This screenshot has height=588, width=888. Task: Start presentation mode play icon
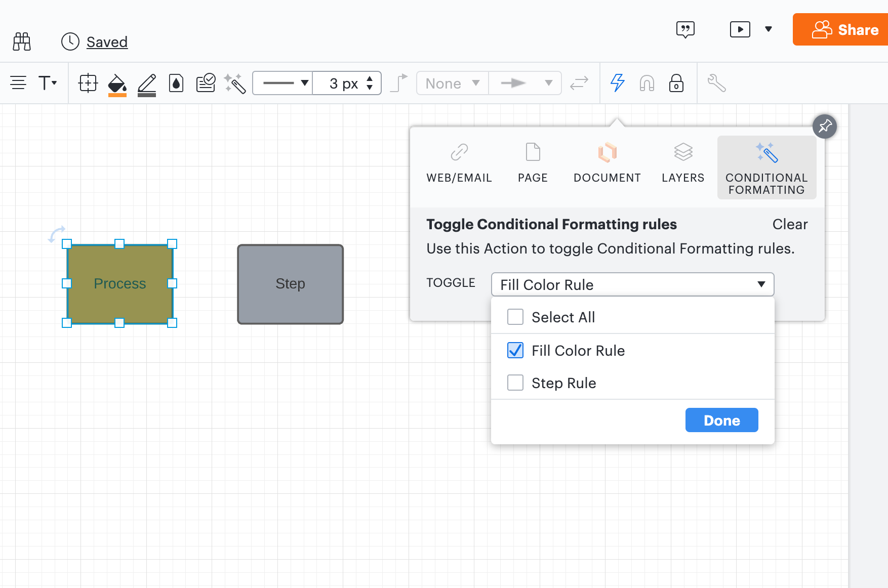click(x=740, y=29)
